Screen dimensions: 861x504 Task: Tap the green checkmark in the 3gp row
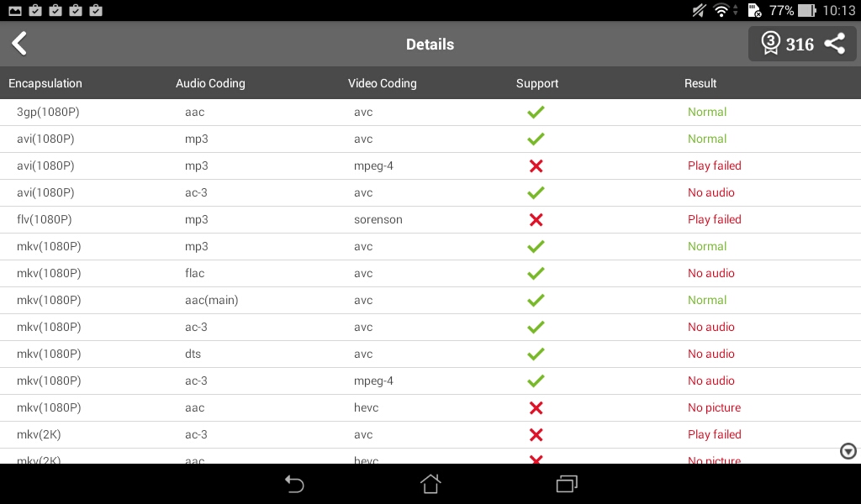536,112
